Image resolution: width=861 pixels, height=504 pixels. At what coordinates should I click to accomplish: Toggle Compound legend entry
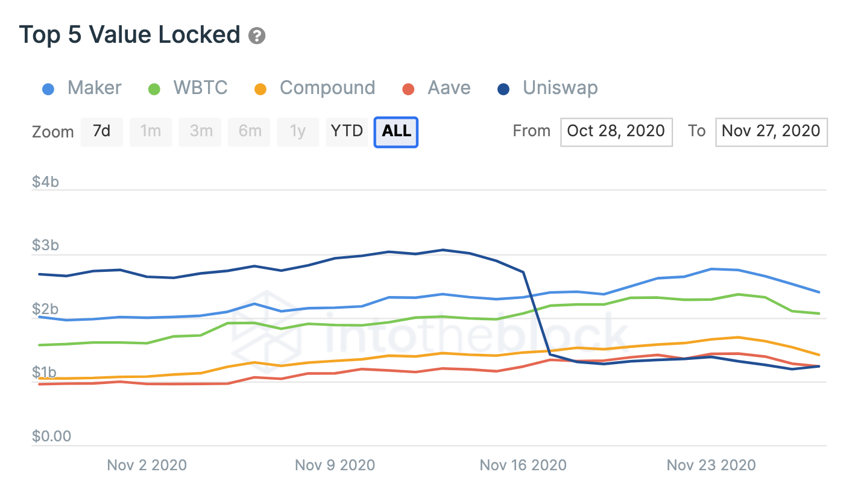coord(327,88)
